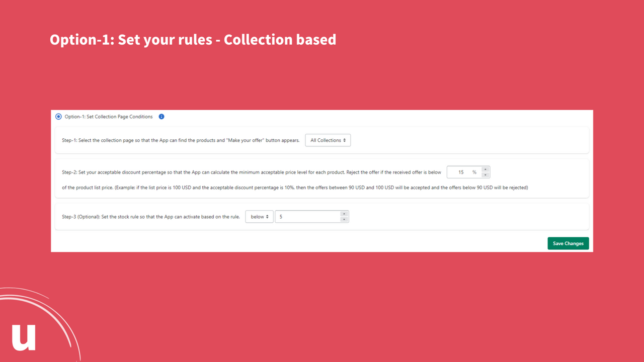
Task: Save Changes with the green button
Action: coord(568,243)
